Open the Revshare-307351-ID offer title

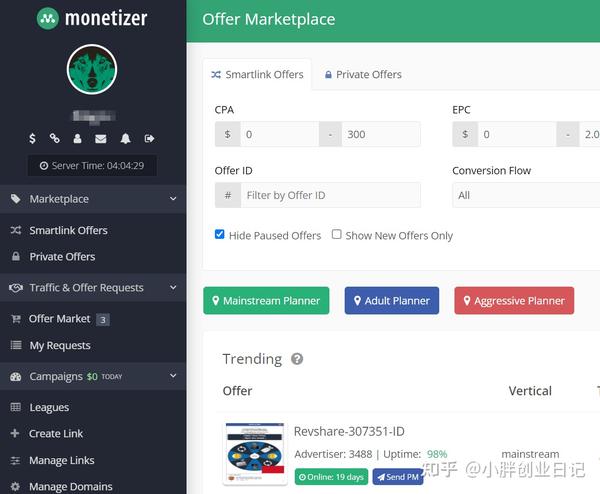(x=349, y=432)
